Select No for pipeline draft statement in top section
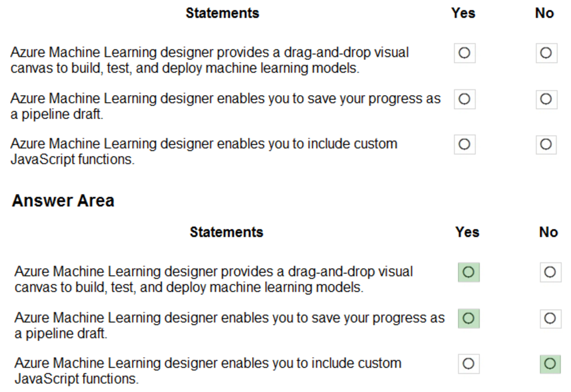This screenshot has width=571, height=392. coord(545,99)
